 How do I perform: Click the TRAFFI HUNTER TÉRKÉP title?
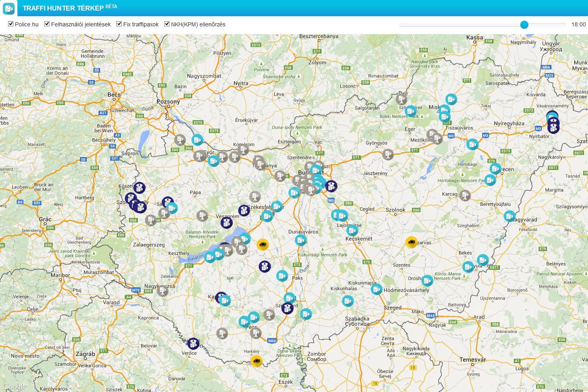(63, 8)
